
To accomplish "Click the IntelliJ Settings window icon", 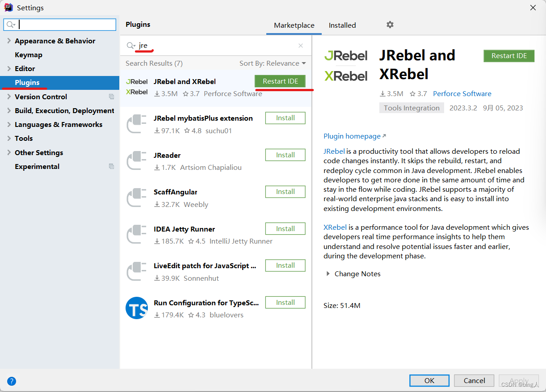I will pos(8,8).
